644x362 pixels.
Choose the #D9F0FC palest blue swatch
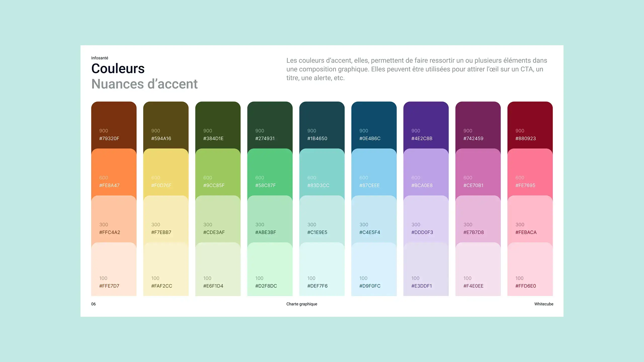[x=374, y=269]
